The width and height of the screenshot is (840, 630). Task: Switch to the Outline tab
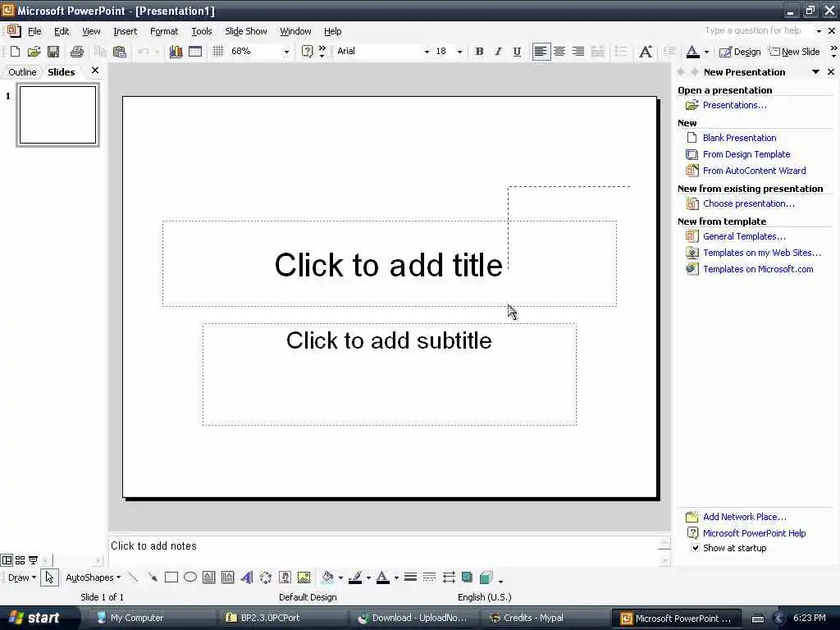[22, 72]
